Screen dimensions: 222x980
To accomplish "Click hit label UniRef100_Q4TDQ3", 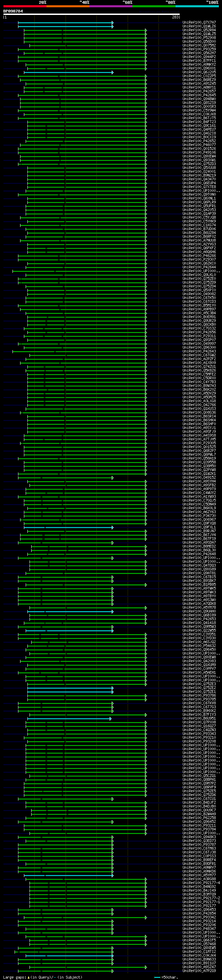I will pyautogui.click(x=199, y=565).
